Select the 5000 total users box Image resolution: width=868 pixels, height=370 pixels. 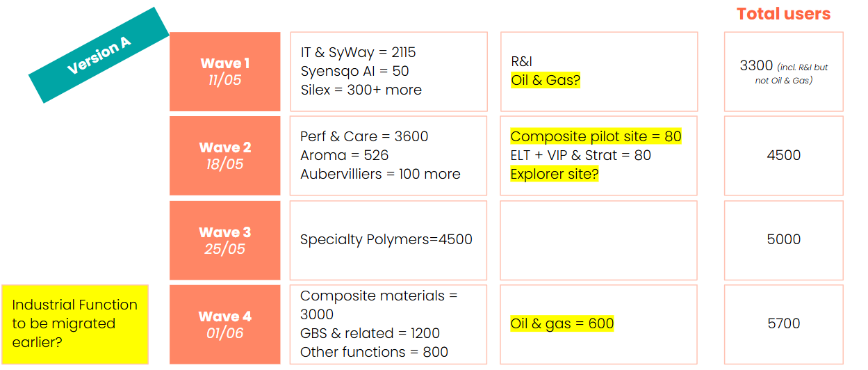coord(783,240)
